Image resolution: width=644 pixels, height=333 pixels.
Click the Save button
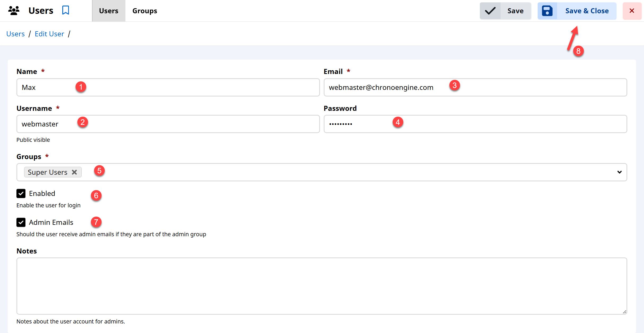click(x=505, y=11)
